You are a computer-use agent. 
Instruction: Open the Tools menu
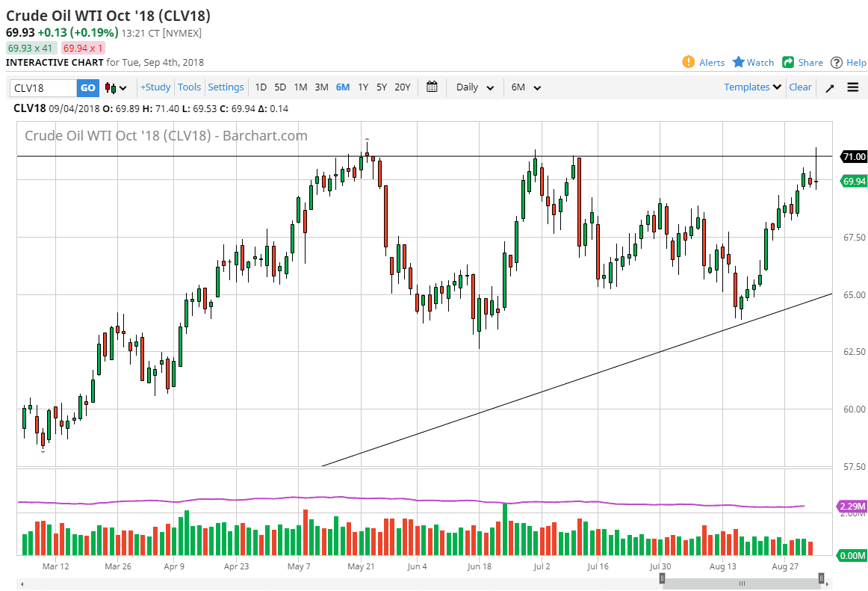point(189,87)
